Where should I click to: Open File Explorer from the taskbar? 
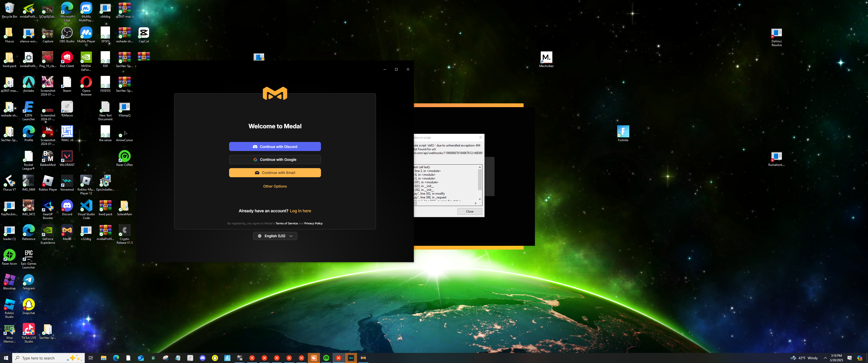103,358
